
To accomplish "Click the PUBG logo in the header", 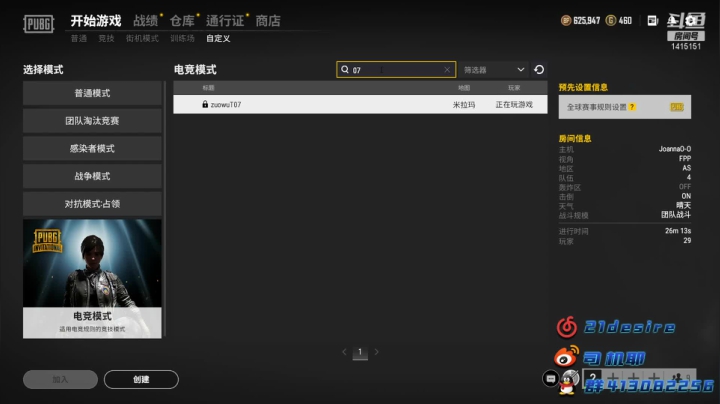I will (39, 24).
